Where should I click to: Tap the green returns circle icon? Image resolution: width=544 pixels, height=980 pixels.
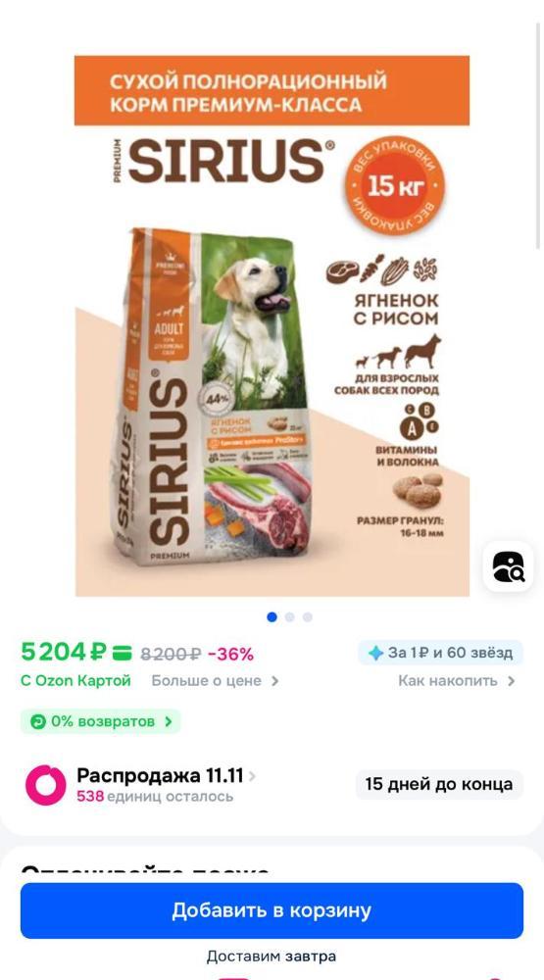(x=37, y=721)
